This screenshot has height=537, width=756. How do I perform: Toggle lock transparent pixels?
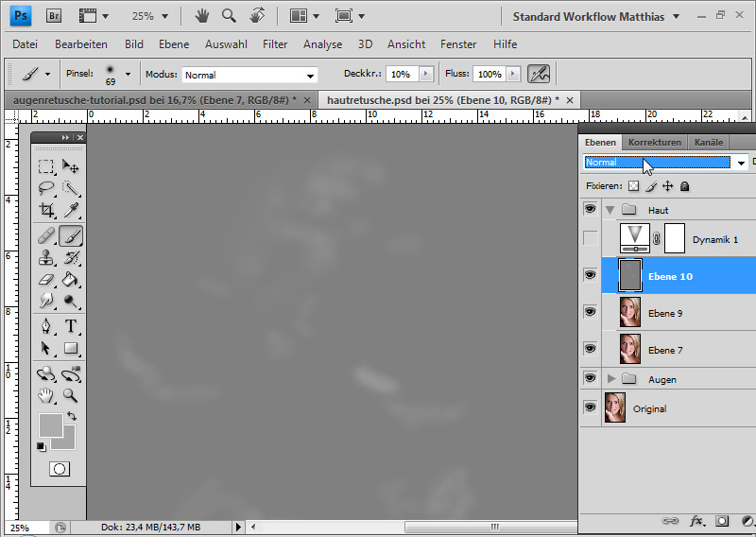(x=633, y=186)
